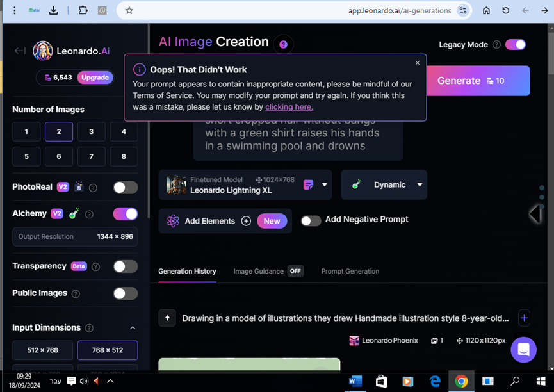Click the Add Elements button label
The image size is (554, 392).
(210, 221)
